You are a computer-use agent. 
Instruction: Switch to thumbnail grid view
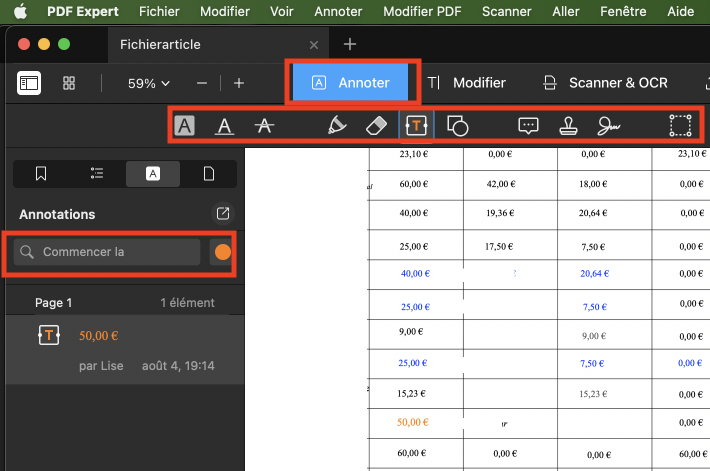pos(69,83)
